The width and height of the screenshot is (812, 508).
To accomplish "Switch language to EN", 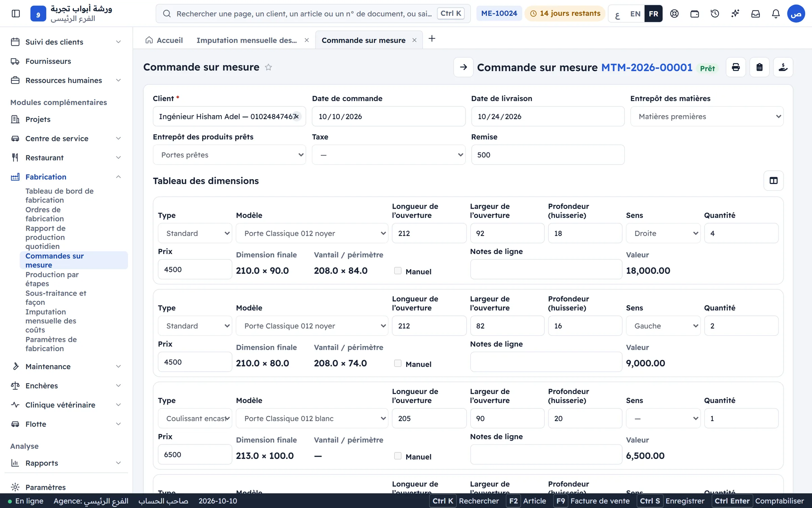I will 635,14.
